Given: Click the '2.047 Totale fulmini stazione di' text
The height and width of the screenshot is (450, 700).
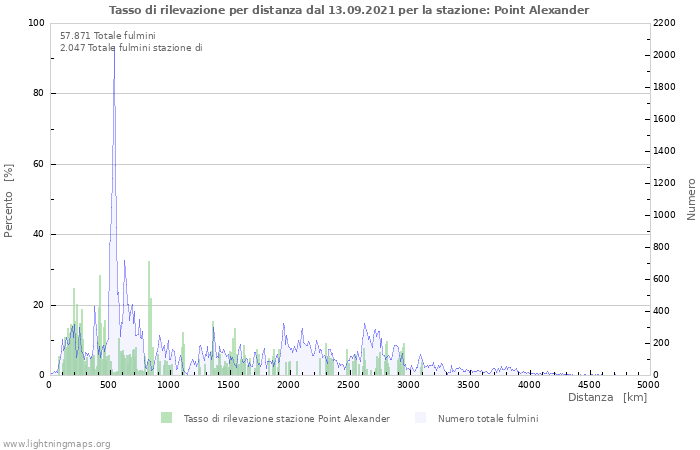Looking at the screenshot, I should 131,47.
